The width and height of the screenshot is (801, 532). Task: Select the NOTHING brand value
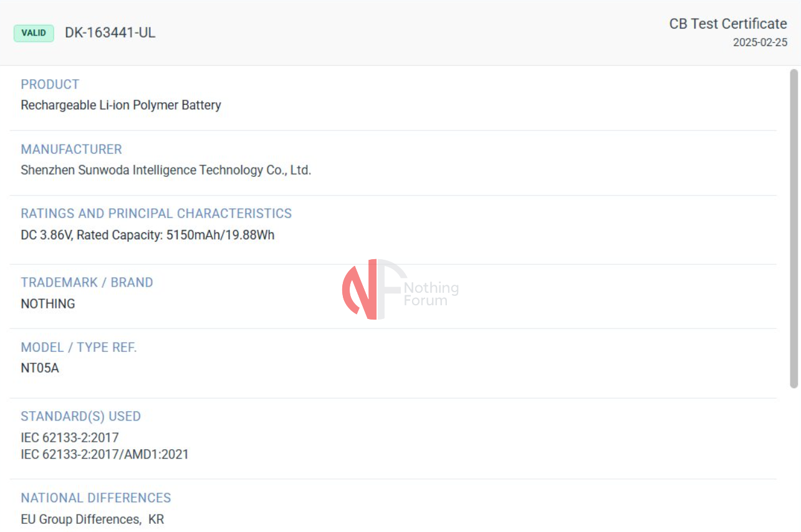[48, 304]
